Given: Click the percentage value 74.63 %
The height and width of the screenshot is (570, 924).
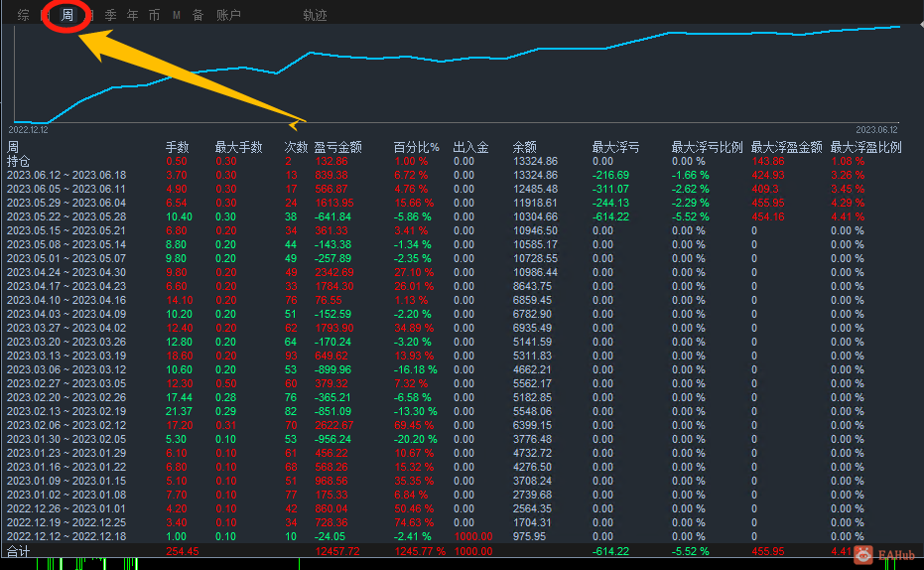Looking at the screenshot, I should coord(414,523).
